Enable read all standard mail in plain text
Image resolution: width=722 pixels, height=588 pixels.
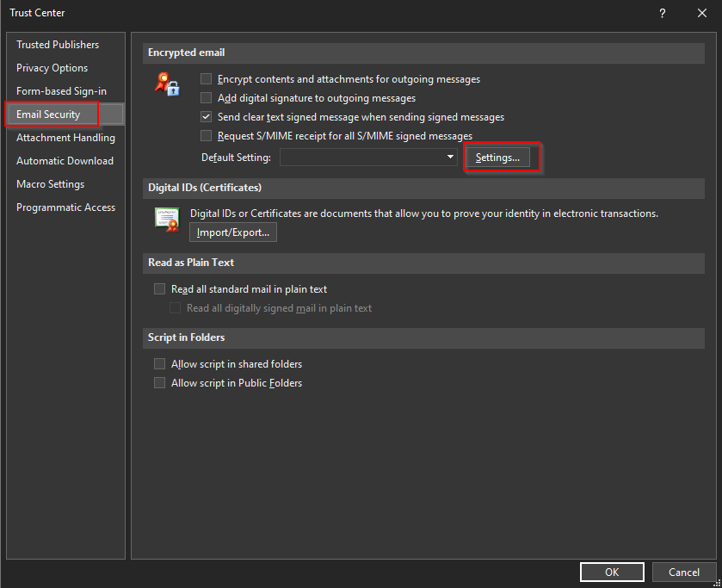click(x=159, y=289)
